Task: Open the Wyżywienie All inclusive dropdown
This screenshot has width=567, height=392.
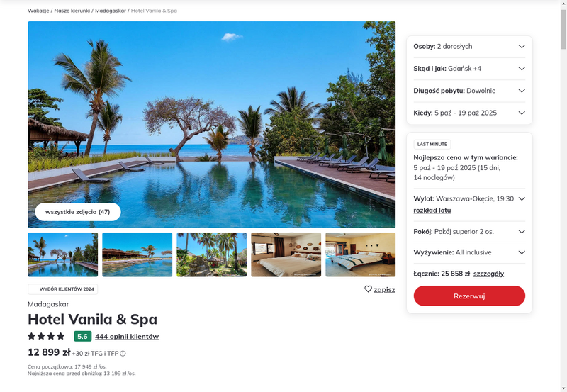Action: point(469,252)
